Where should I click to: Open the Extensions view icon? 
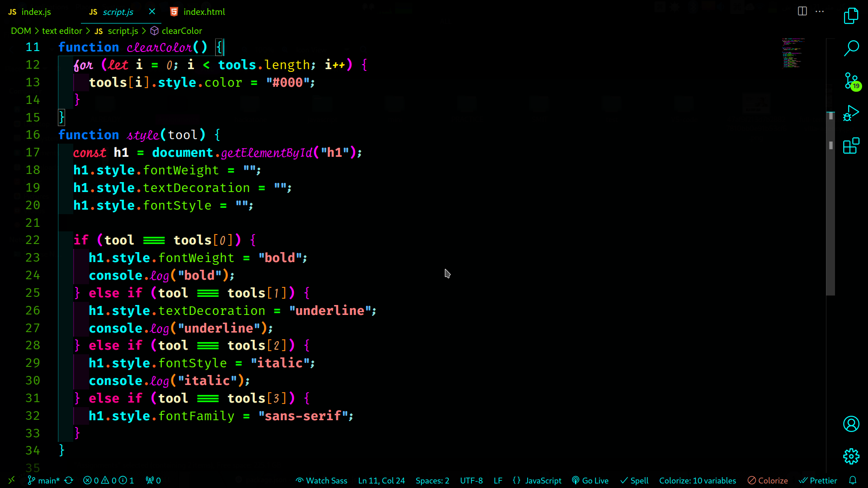click(851, 146)
